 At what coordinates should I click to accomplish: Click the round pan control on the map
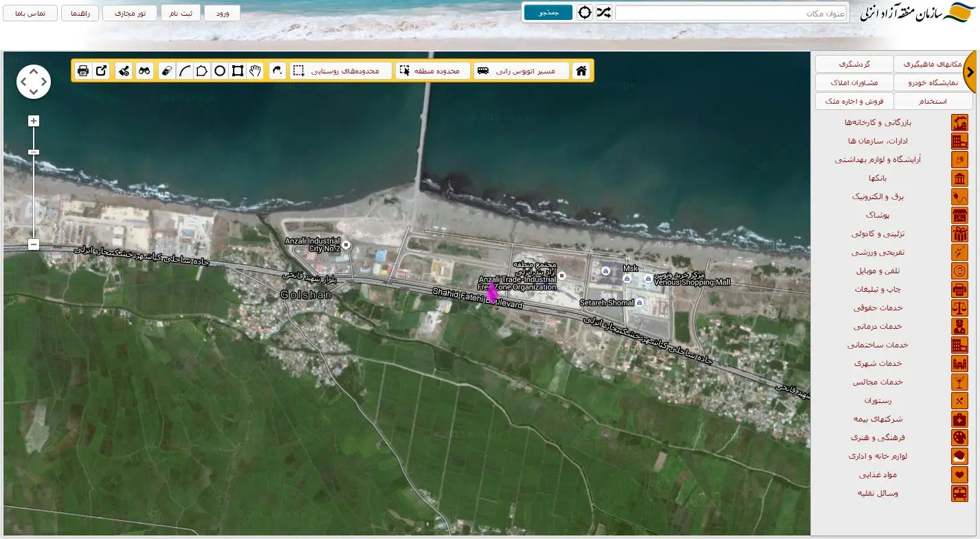pyautogui.click(x=34, y=82)
